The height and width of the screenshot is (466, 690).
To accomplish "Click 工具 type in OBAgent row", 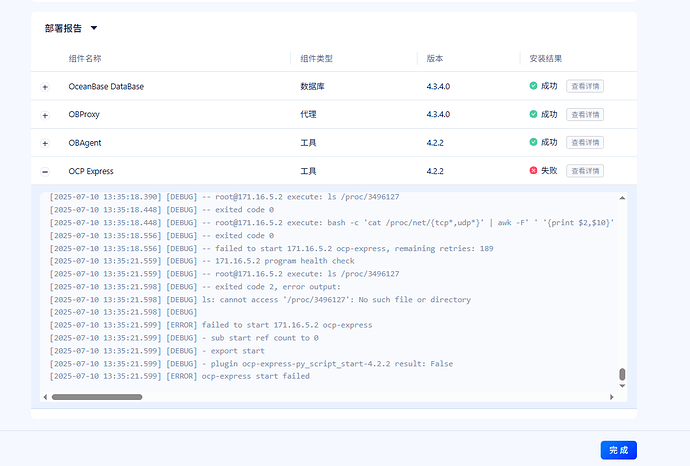I will 308,143.
